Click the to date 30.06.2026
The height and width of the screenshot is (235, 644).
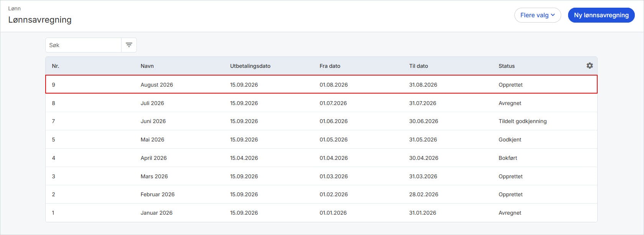pyautogui.click(x=424, y=121)
